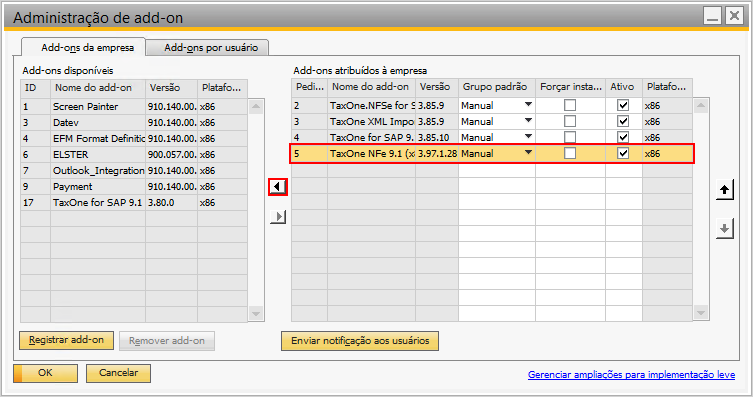Check Forçar instalação for TaxOne NFe 9.1 row
Screen dimensions: 753x397
570,153
